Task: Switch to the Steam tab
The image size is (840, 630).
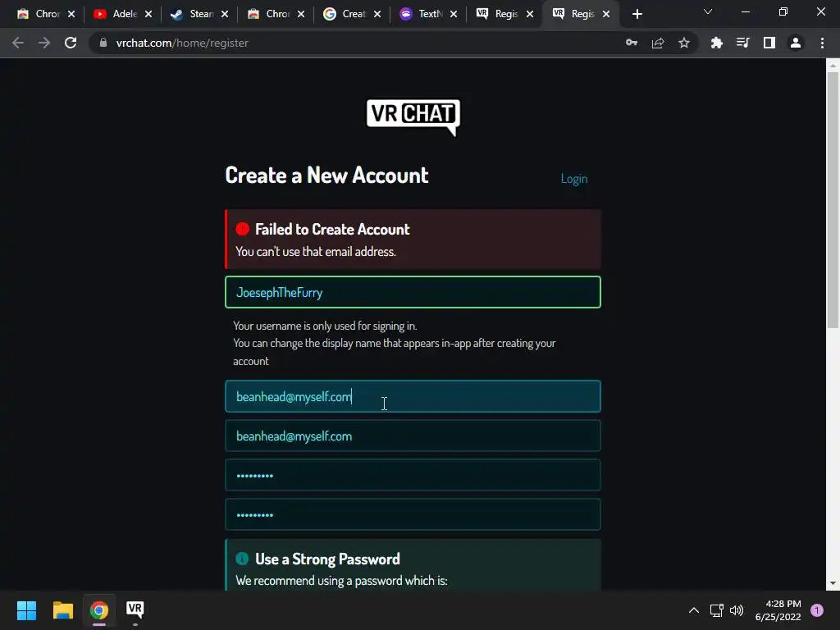Action: click(x=192, y=14)
